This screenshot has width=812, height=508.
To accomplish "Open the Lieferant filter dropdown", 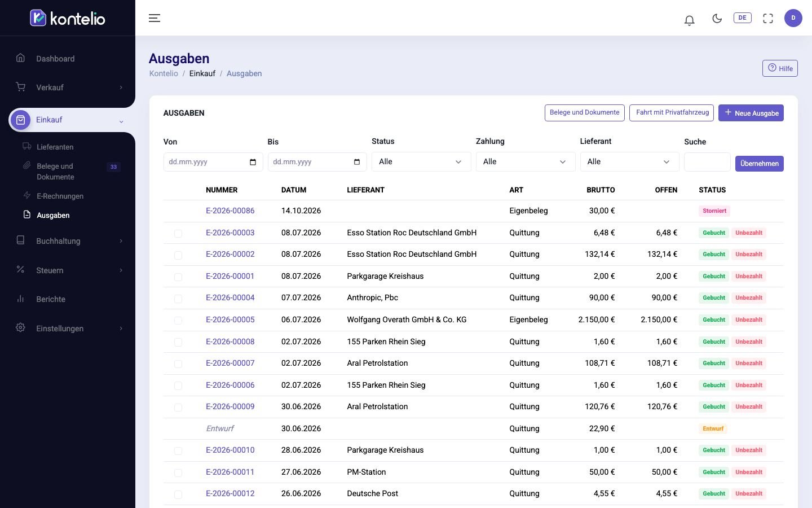I will point(629,161).
